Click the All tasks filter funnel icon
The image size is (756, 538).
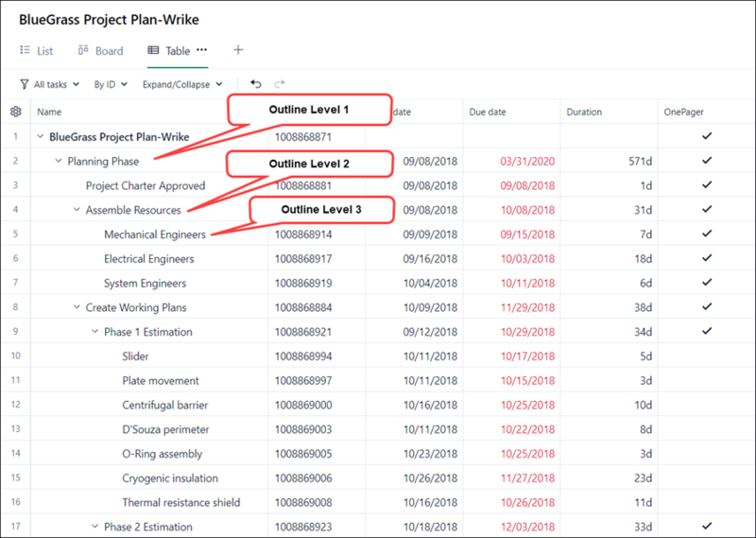(x=25, y=84)
